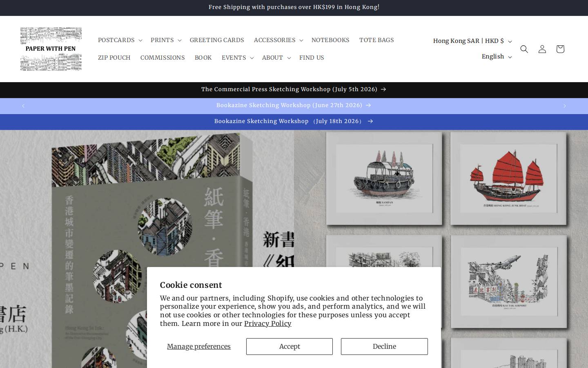Click the Free Shipping announcement text
The image size is (588, 368).
click(x=294, y=7)
